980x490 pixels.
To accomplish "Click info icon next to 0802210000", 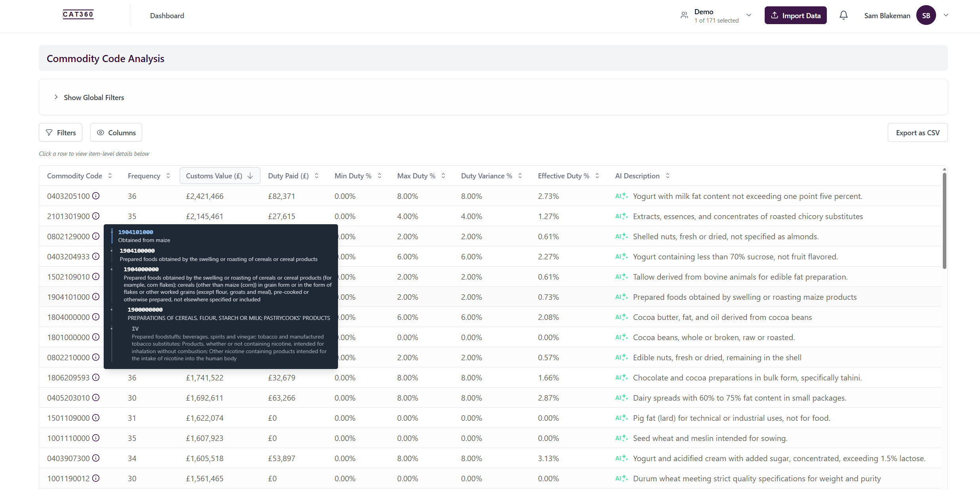I will click(96, 357).
